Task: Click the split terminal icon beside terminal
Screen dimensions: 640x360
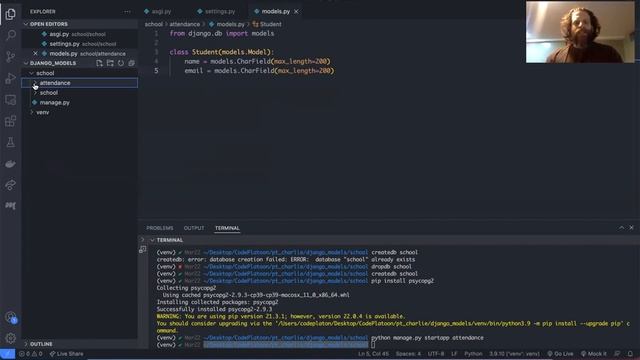Action: tap(142, 249)
